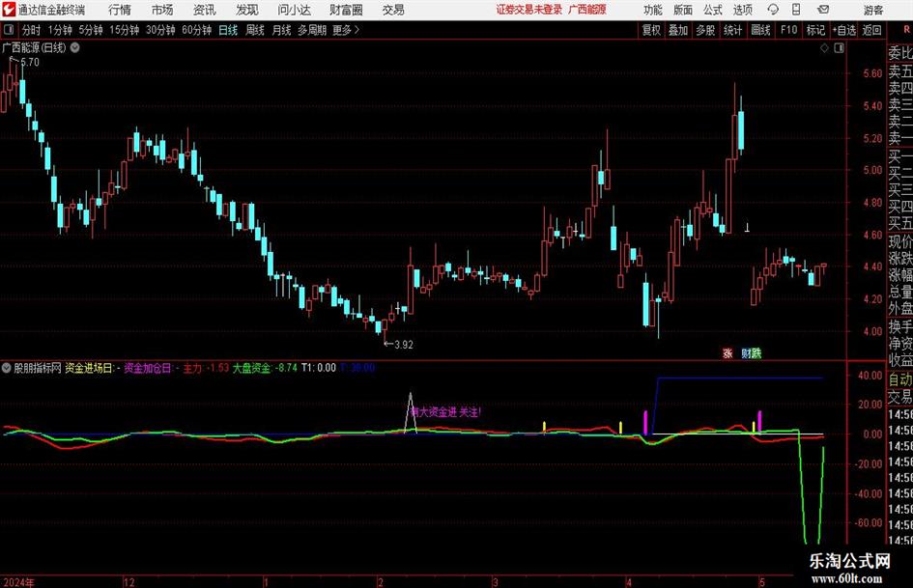Viewport: 913px width, 588px height.
Task: Switch to the 5分钟 period tab
Action: (x=90, y=30)
